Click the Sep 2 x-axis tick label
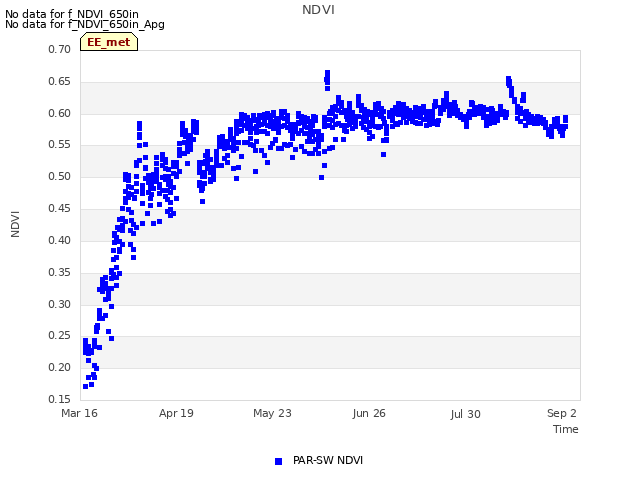Screen dimensions: 640x480 click(x=562, y=413)
